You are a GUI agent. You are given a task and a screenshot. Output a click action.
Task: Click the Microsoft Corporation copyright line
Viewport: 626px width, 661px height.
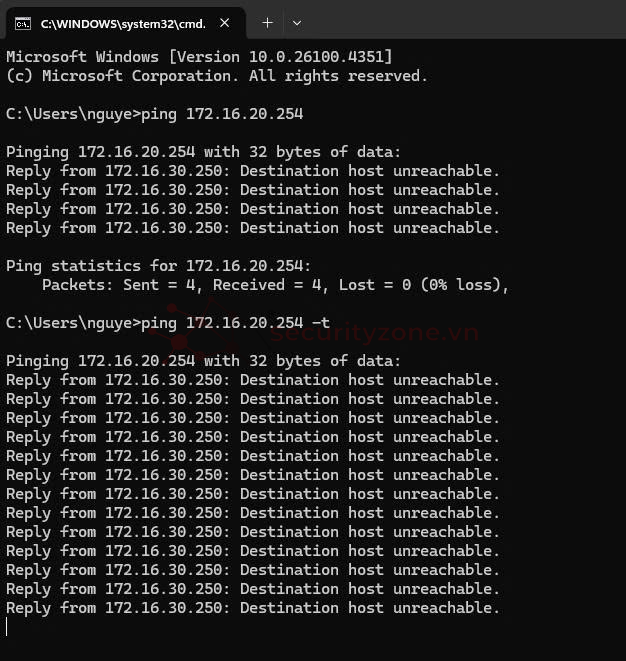tap(217, 76)
